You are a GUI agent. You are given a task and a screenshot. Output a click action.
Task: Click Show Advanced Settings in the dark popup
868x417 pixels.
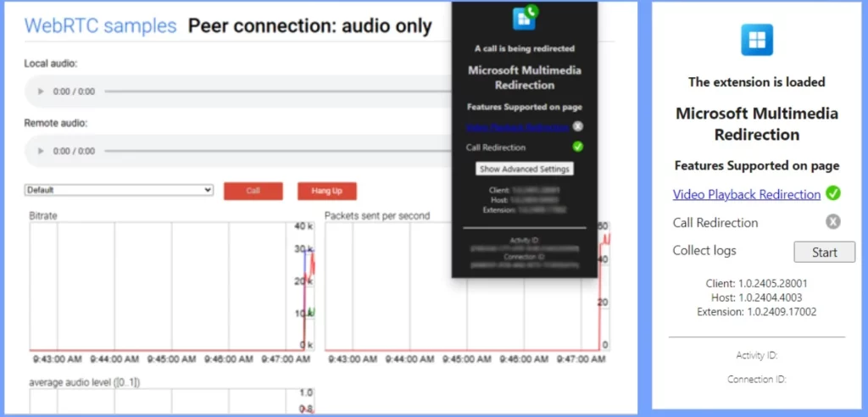(x=524, y=169)
